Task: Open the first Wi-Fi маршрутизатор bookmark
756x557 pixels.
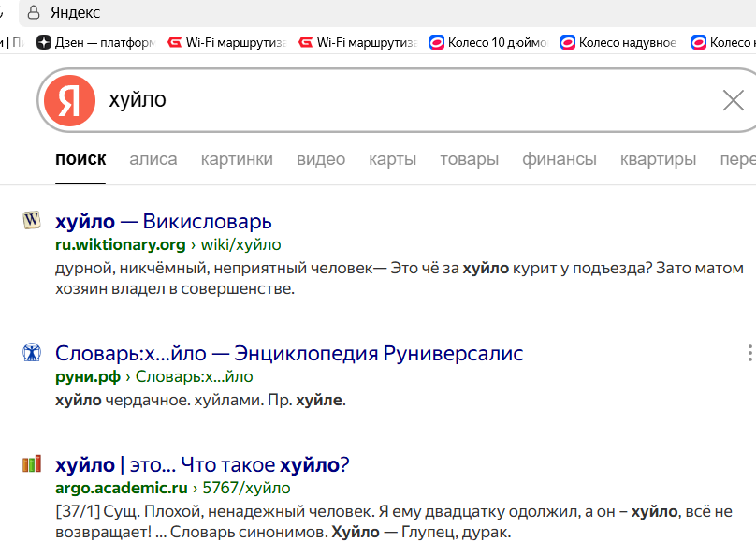Action: click(226, 42)
